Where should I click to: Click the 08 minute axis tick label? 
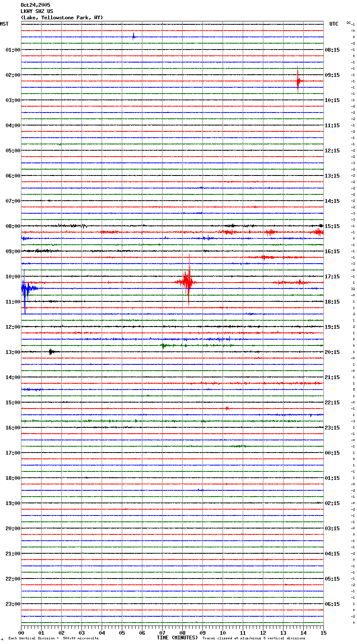[x=182, y=633]
